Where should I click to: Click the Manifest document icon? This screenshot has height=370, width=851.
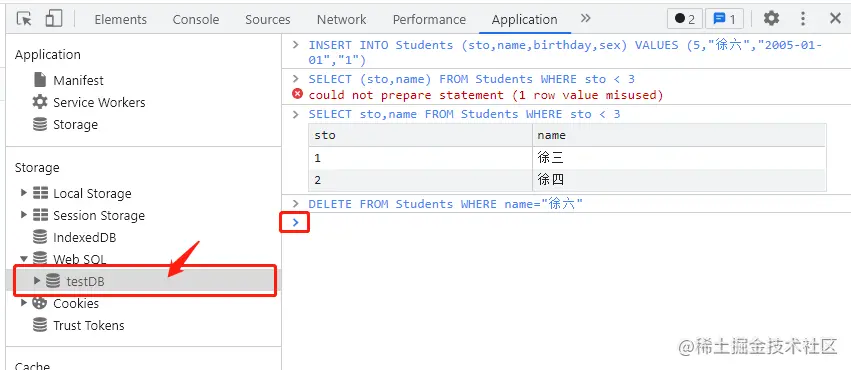40,80
